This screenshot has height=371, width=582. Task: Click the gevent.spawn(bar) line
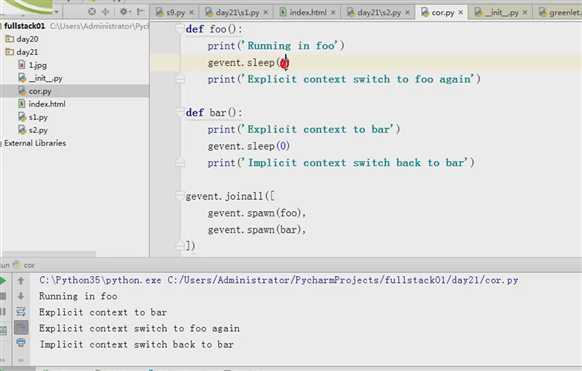(257, 230)
